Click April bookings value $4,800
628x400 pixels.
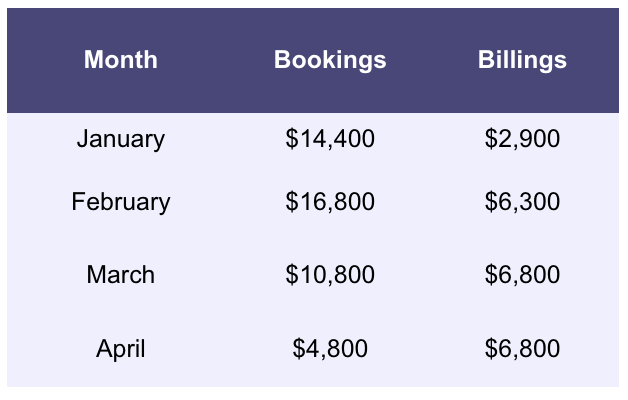(330, 349)
